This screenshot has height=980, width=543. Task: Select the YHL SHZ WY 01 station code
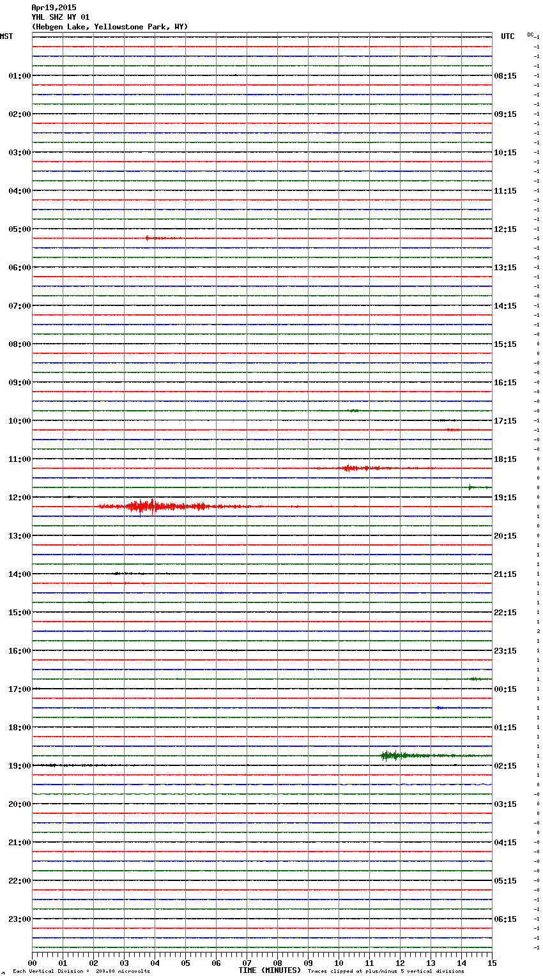coord(61,17)
